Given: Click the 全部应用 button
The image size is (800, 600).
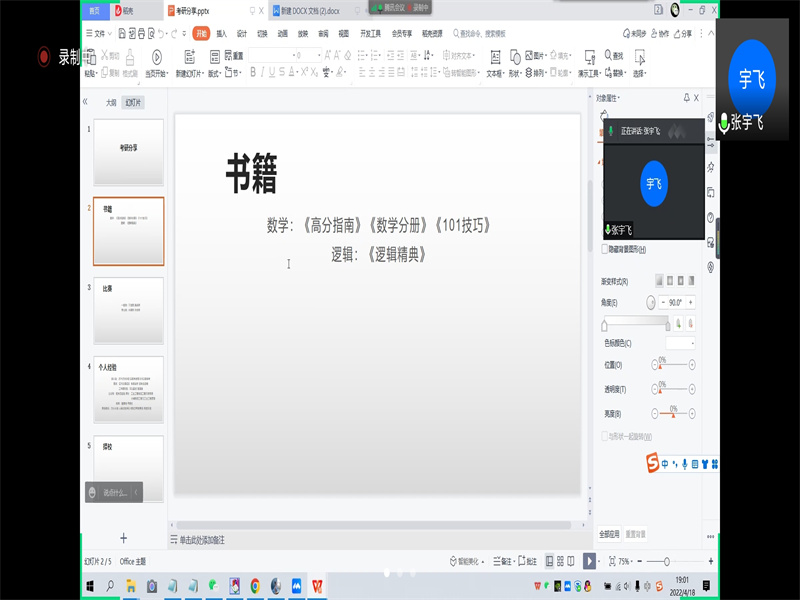Looking at the screenshot, I should [x=609, y=533].
